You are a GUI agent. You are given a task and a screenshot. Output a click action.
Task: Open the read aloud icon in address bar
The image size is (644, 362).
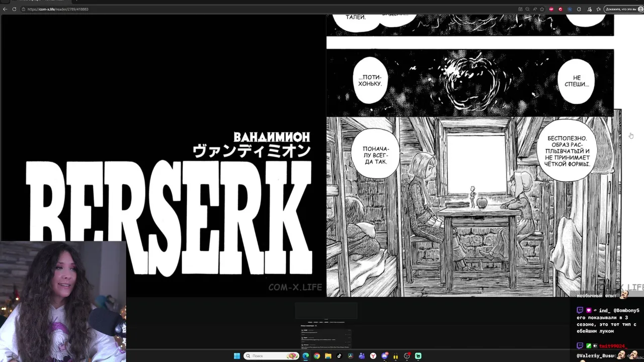pos(535,9)
